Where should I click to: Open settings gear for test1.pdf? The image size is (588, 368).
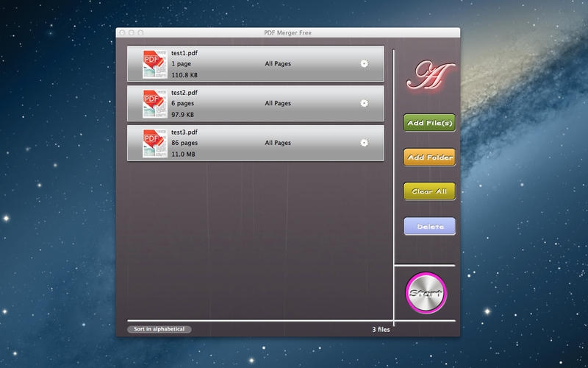pyautogui.click(x=364, y=63)
